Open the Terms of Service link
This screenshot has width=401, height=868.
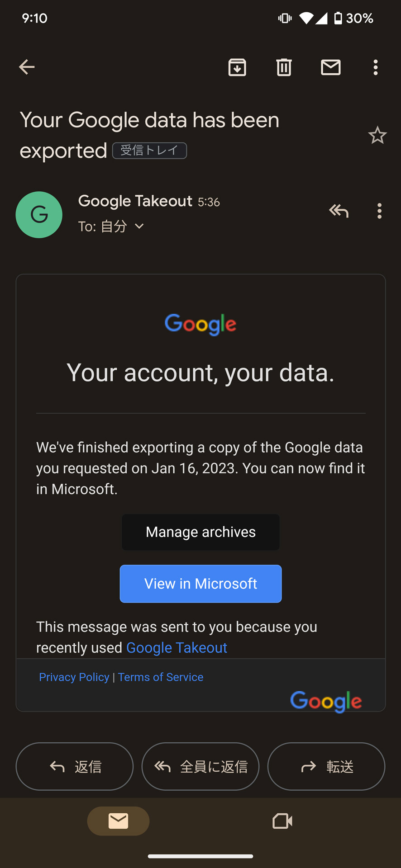coord(161,677)
